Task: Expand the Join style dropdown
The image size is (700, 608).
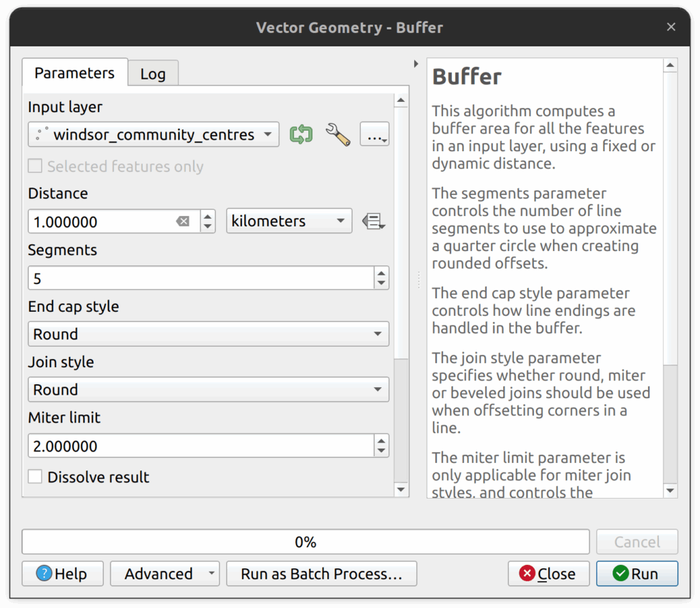Action: pyautogui.click(x=208, y=390)
